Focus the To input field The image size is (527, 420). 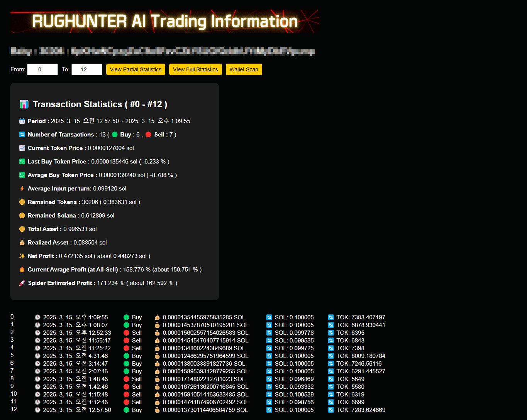(x=87, y=69)
